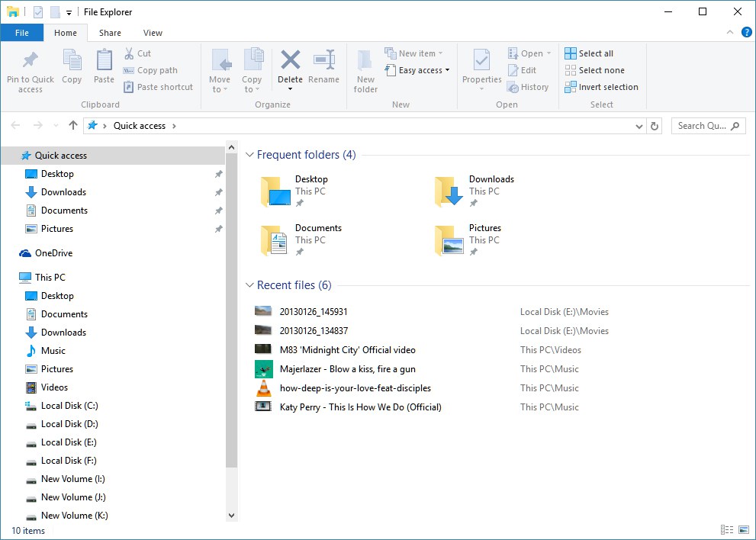
Task: Collapse the ribbon with the chevron
Action: (730, 32)
